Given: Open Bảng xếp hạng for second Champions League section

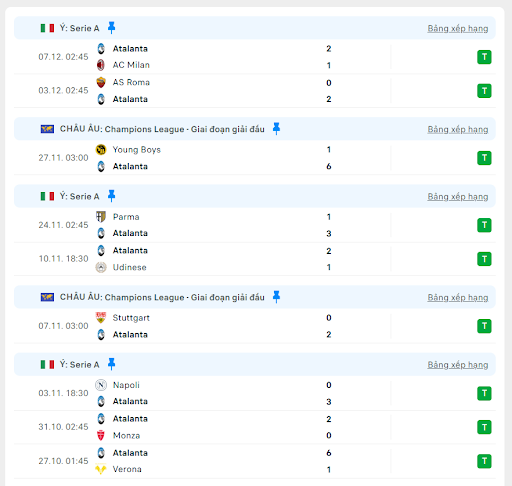Looking at the screenshot, I should pos(458,298).
